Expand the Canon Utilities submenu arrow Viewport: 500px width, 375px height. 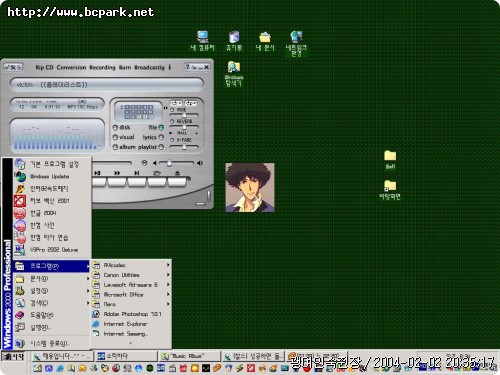pyautogui.click(x=168, y=275)
